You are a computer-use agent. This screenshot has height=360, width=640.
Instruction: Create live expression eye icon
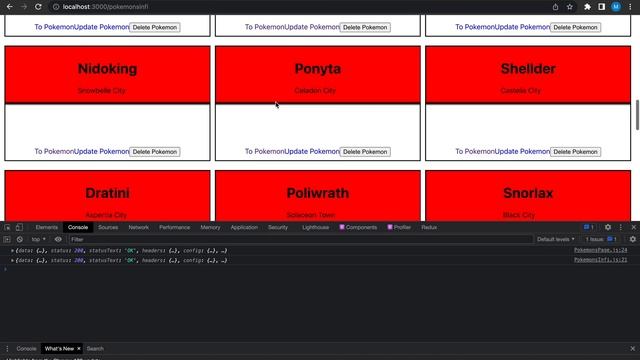coord(58,239)
